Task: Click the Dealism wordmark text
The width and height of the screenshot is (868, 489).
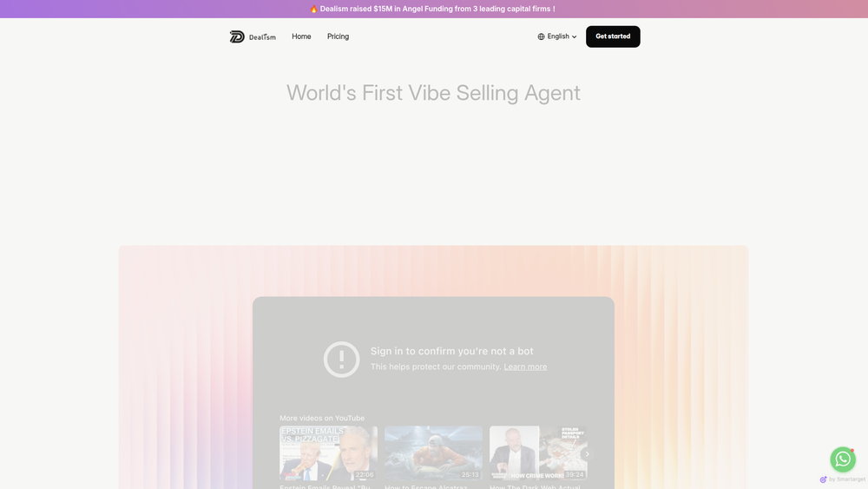Action: point(262,37)
